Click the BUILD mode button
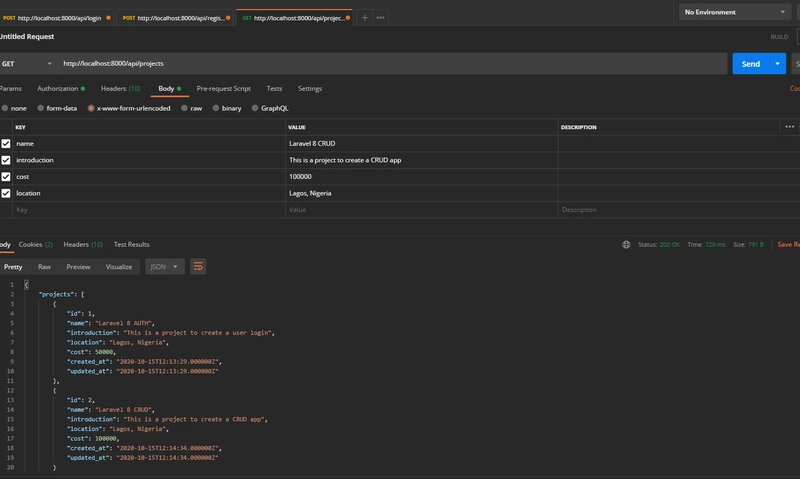This screenshot has height=479, width=800. [x=779, y=37]
